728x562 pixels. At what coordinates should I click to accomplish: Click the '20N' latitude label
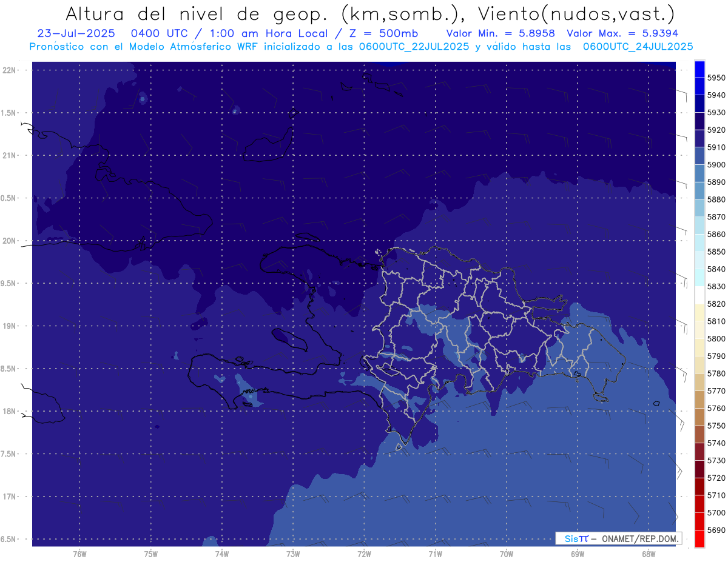pyautogui.click(x=9, y=241)
